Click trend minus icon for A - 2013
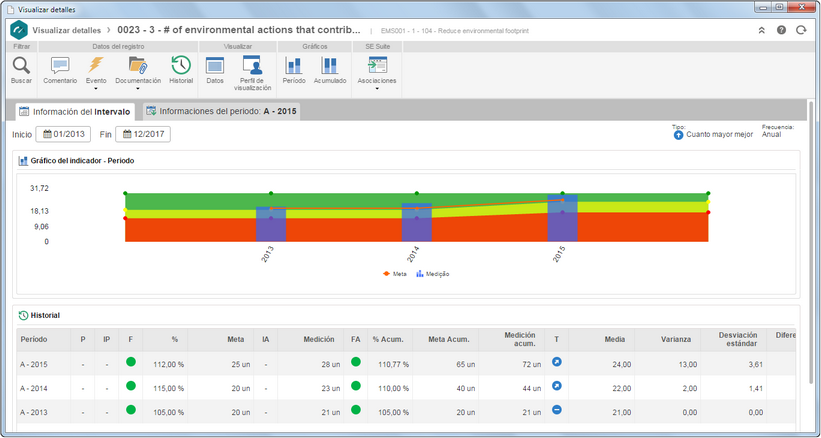Image resolution: width=821 pixels, height=438 pixels. (557, 410)
